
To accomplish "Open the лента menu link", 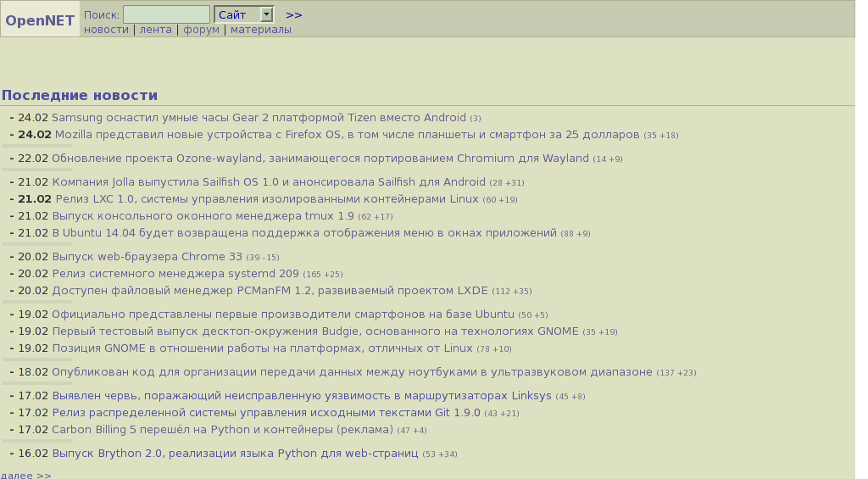I will [x=156, y=30].
